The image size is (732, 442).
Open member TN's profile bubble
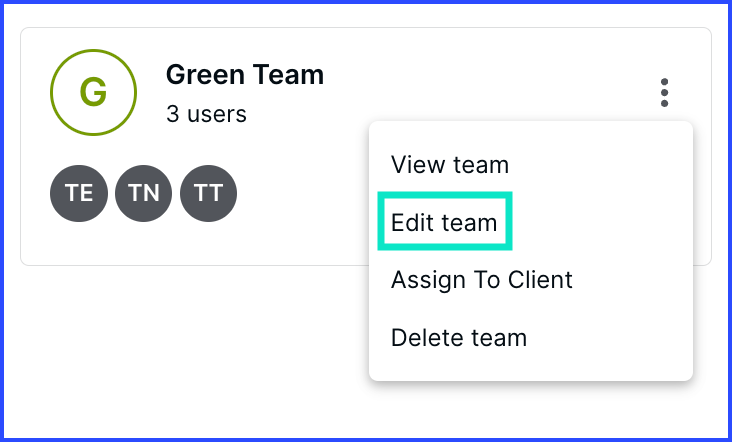click(x=143, y=193)
